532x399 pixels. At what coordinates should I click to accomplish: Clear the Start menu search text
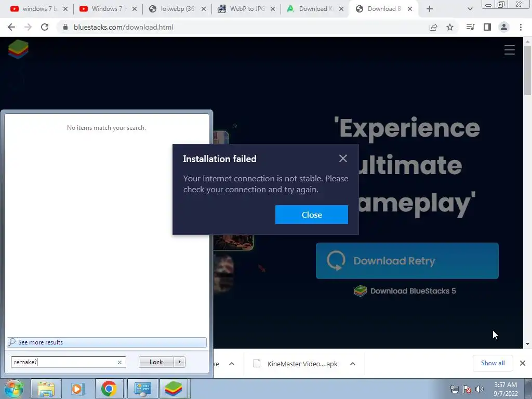click(119, 362)
